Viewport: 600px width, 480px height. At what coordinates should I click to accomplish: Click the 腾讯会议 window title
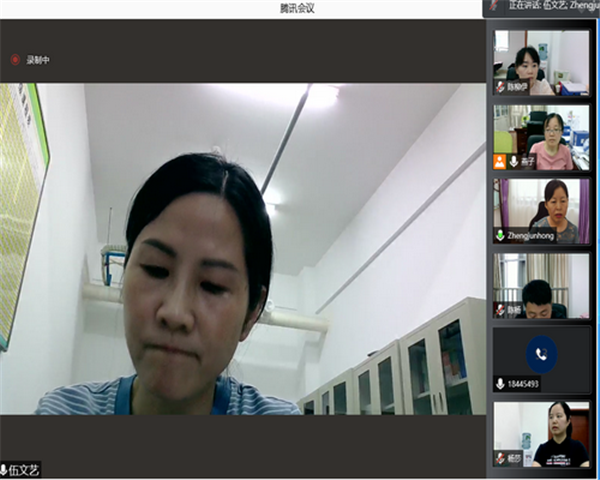coord(297,8)
